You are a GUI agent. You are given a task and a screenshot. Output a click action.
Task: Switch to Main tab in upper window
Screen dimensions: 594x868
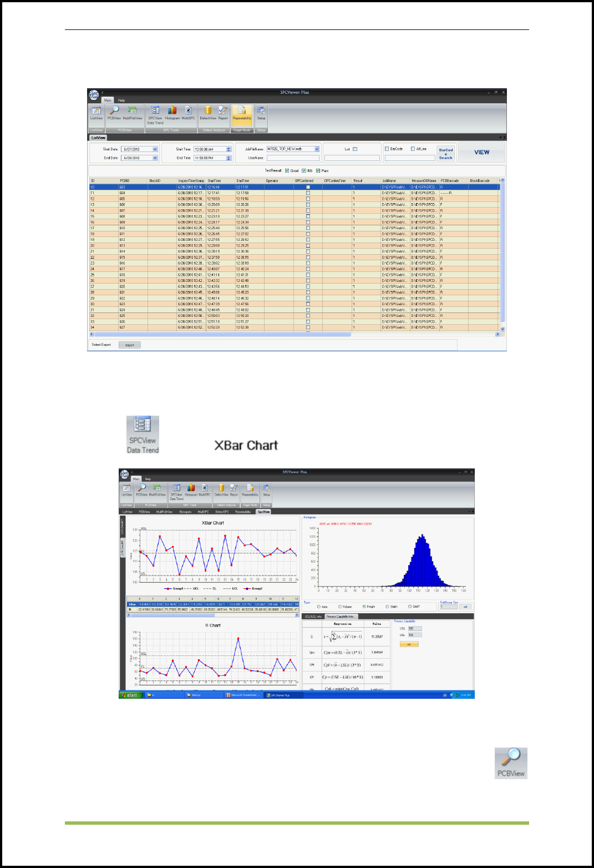tap(108, 100)
